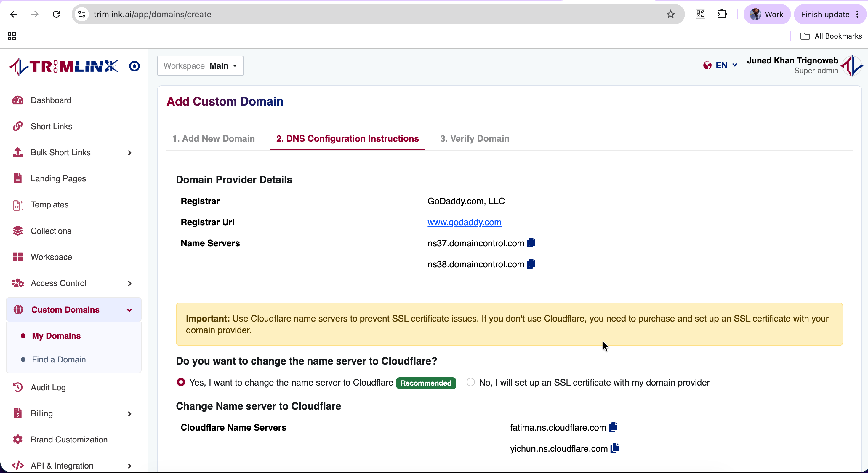Click the Custom Domains globe icon
The width and height of the screenshot is (868, 473).
(x=18, y=309)
